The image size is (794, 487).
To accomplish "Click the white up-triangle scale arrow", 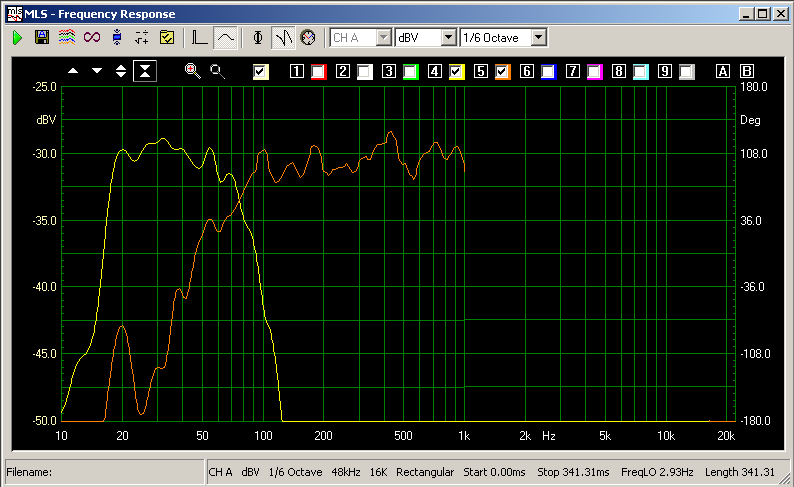I will click(x=73, y=71).
